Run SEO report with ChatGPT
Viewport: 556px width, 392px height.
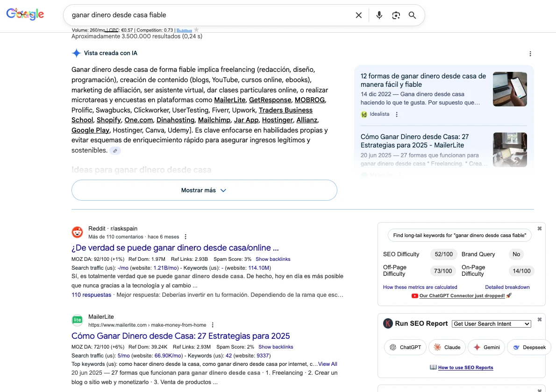[405, 347]
